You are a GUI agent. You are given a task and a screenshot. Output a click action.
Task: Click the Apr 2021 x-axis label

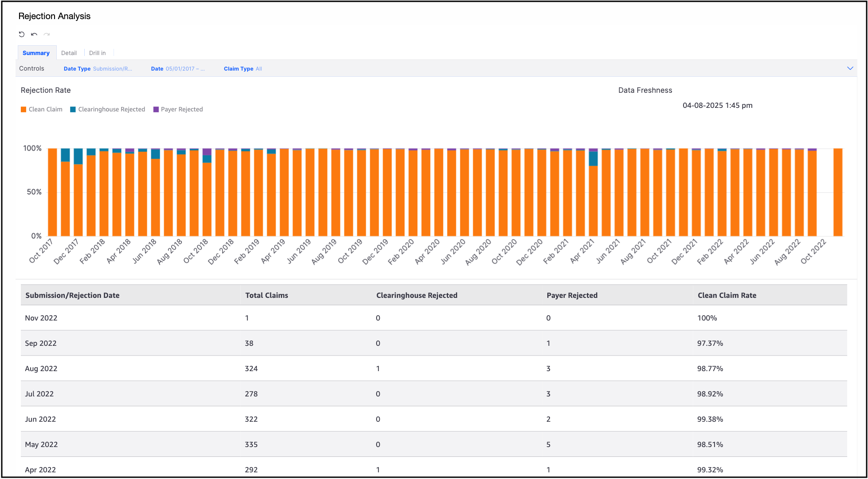coord(582,251)
